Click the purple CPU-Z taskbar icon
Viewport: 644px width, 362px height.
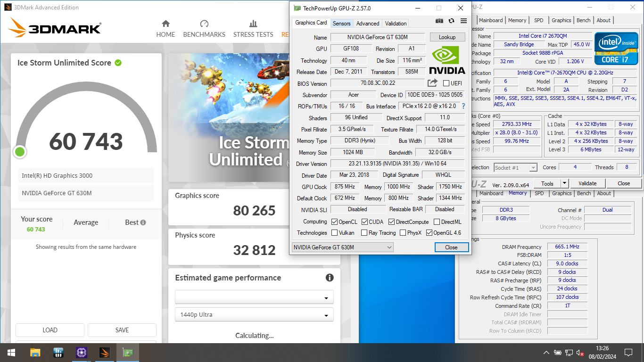[82, 353]
